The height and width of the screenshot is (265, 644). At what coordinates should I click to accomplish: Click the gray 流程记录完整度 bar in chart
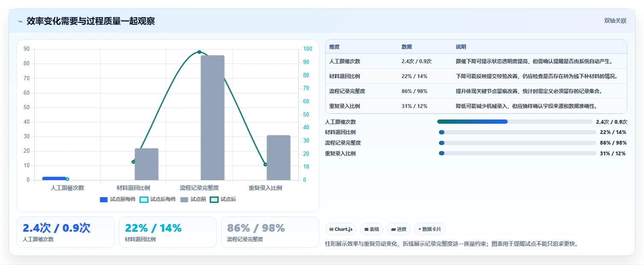point(212,118)
